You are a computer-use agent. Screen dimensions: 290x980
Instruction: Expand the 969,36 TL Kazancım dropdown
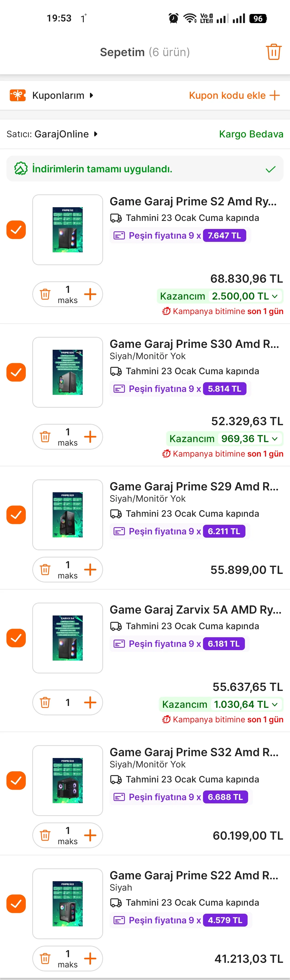click(224, 439)
